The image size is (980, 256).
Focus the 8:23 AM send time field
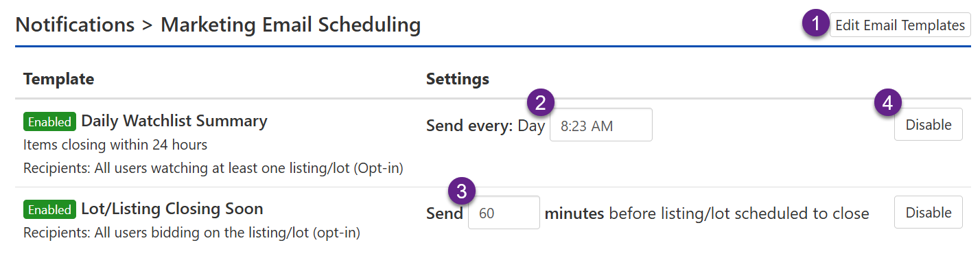601,125
